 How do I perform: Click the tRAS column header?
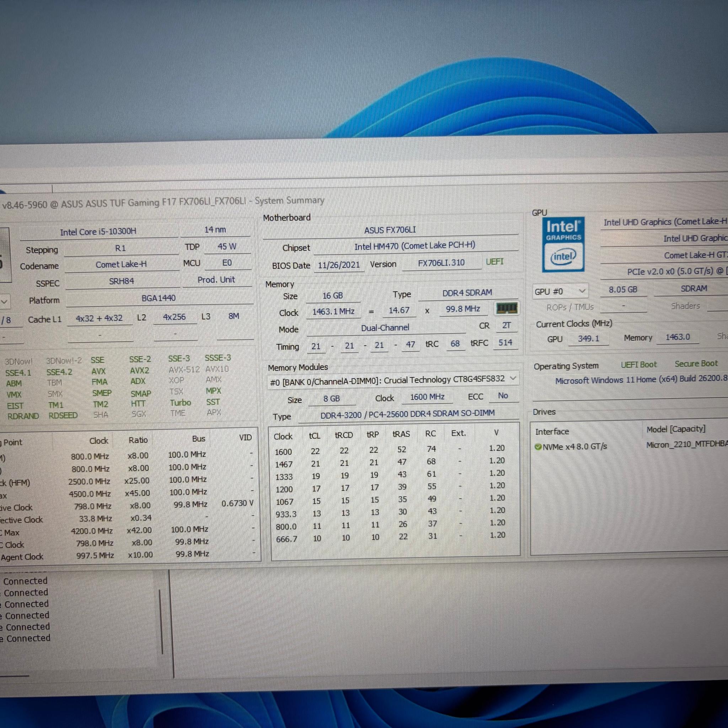click(401, 434)
